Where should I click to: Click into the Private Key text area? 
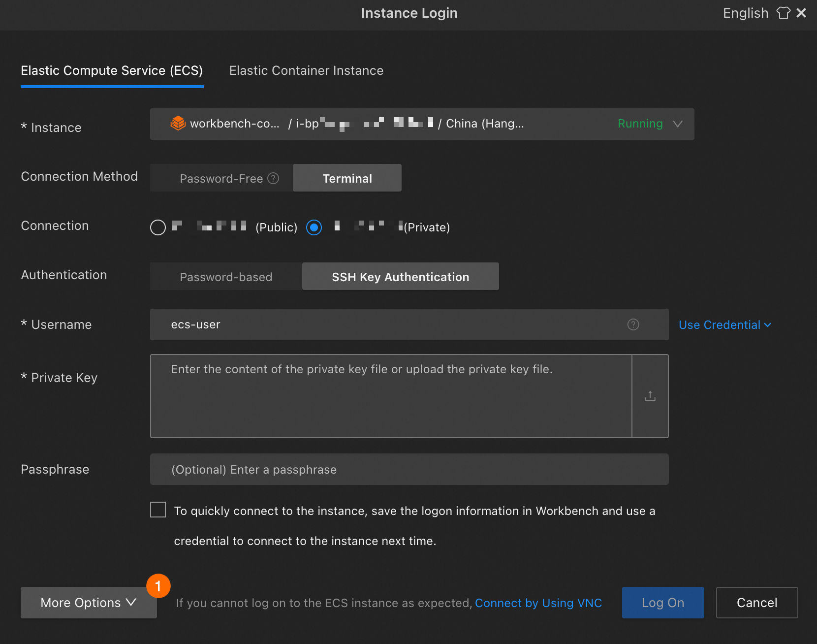(391, 396)
